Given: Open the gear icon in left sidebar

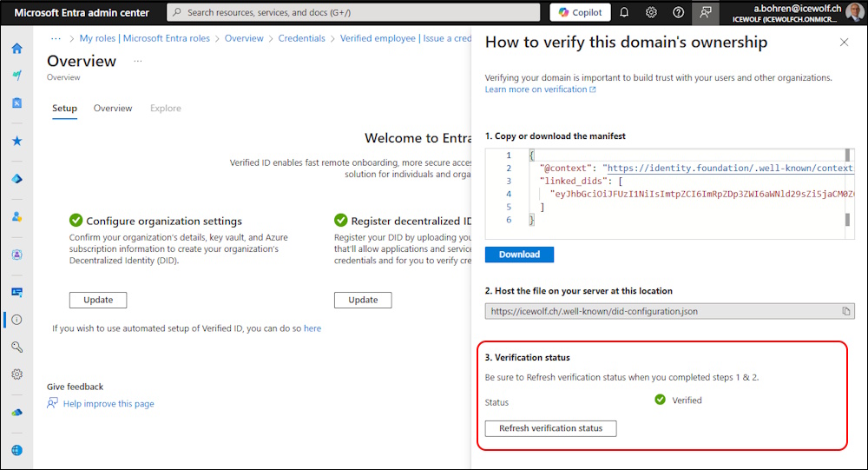Looking at the screenshot, I should click(16, 374).
